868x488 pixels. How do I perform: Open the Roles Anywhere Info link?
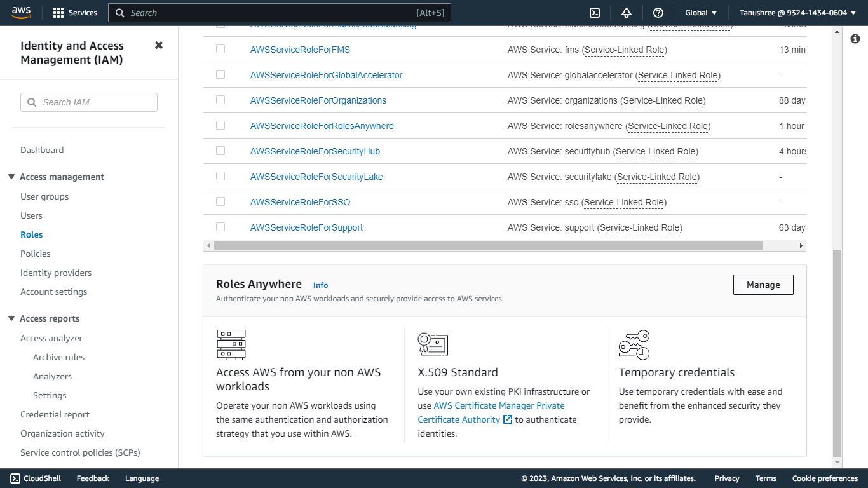coord(320,285)
